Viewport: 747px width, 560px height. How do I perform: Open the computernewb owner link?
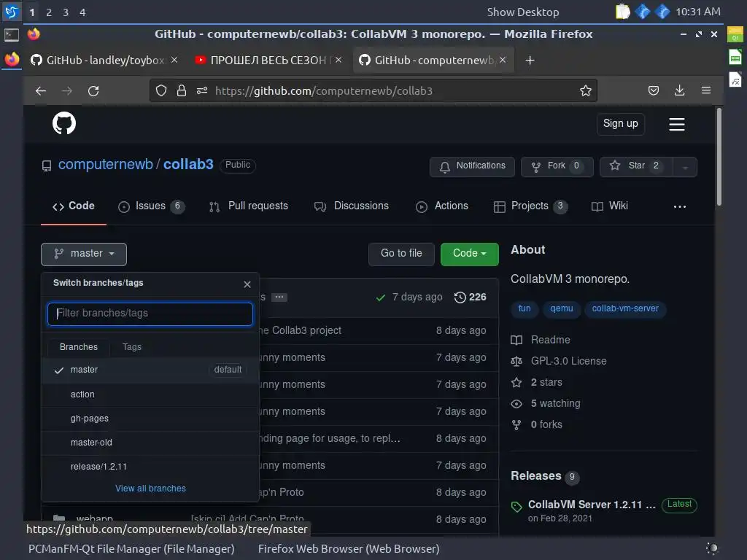pyautogui.click(x=105, y=164)
